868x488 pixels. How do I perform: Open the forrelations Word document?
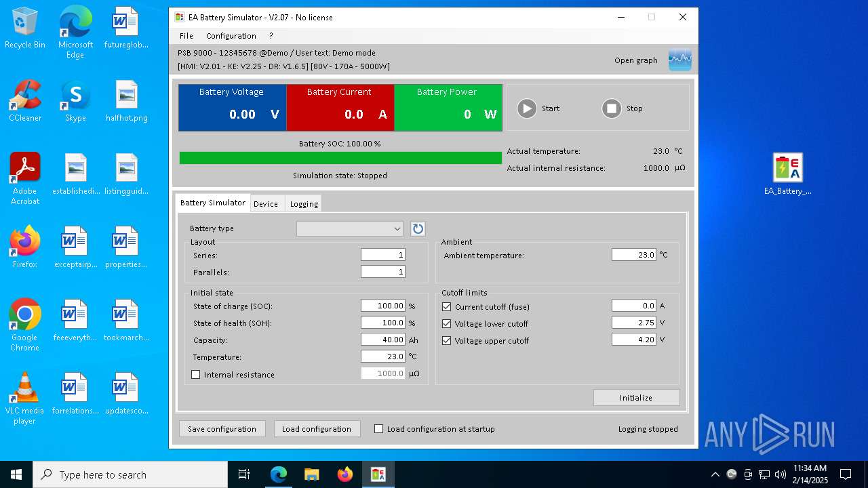pyautogui.click(x=75, y=394)
